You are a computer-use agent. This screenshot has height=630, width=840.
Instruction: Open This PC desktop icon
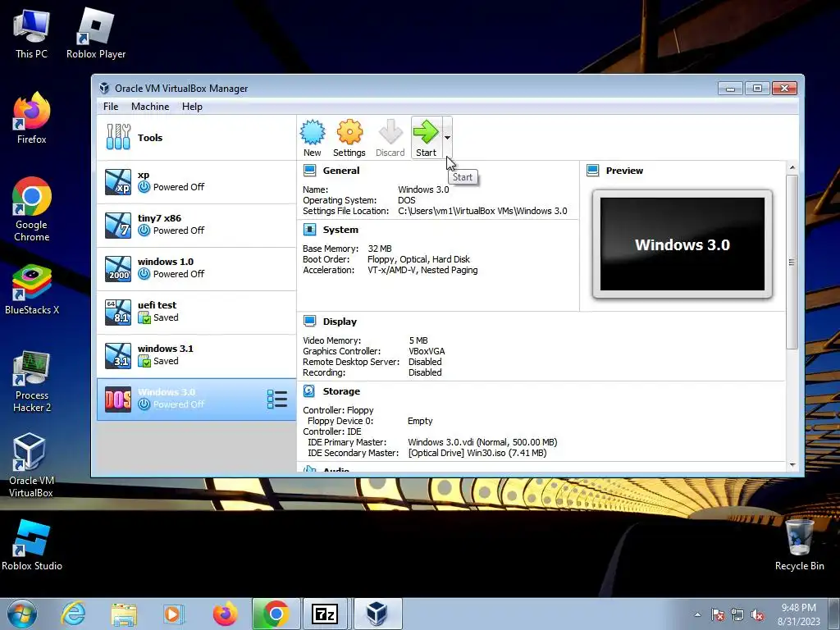[x=32, y=33]
